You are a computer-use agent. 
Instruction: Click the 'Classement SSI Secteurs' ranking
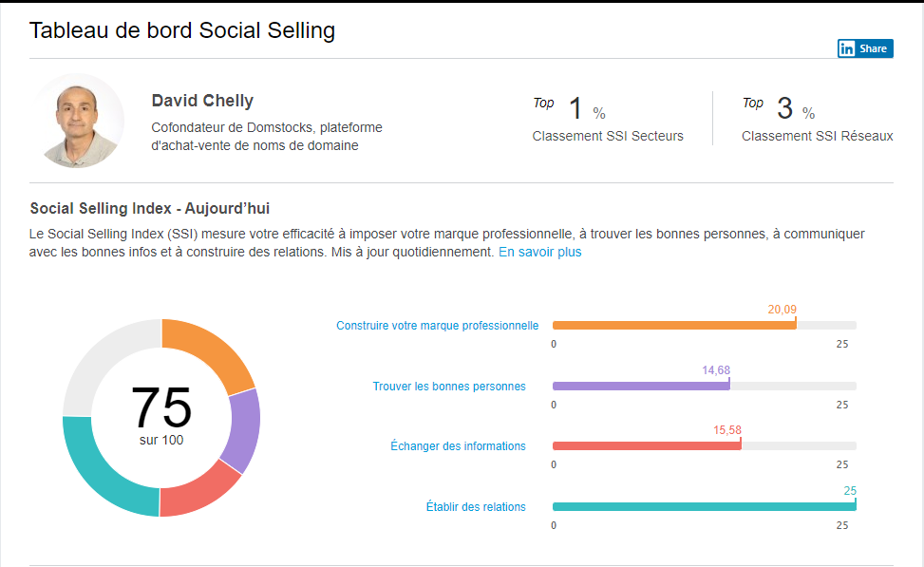click(608, 136)
